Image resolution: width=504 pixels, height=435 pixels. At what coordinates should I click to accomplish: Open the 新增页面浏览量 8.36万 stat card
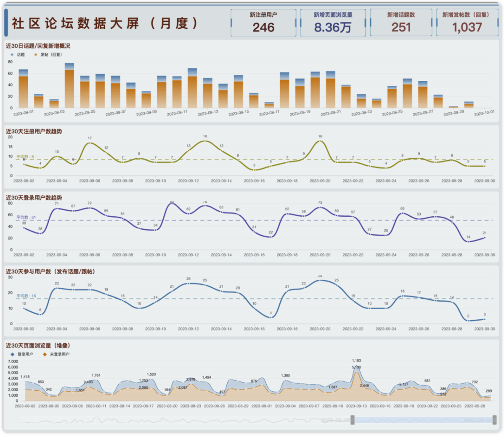click(x=333, y=22)
